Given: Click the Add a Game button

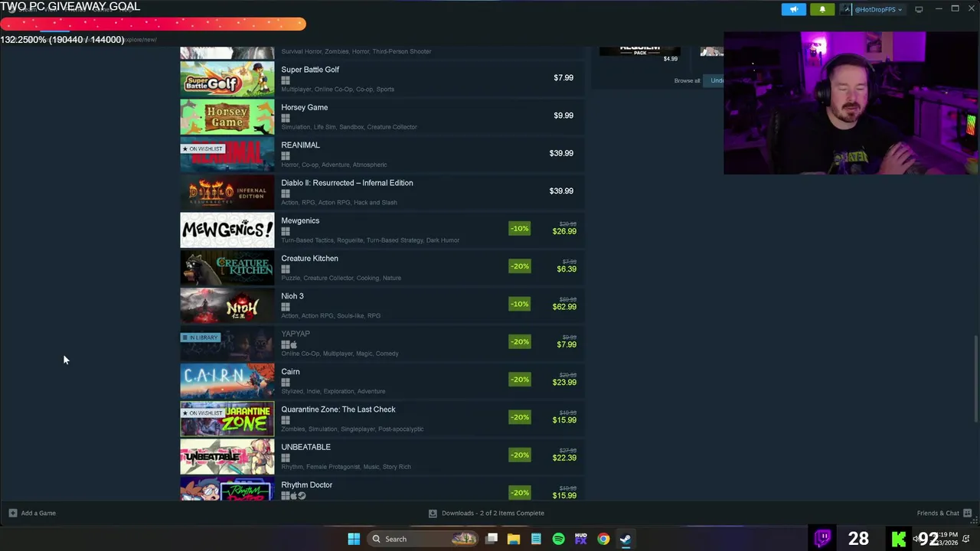Looking at the screenshot, I should tap(32, 513).
